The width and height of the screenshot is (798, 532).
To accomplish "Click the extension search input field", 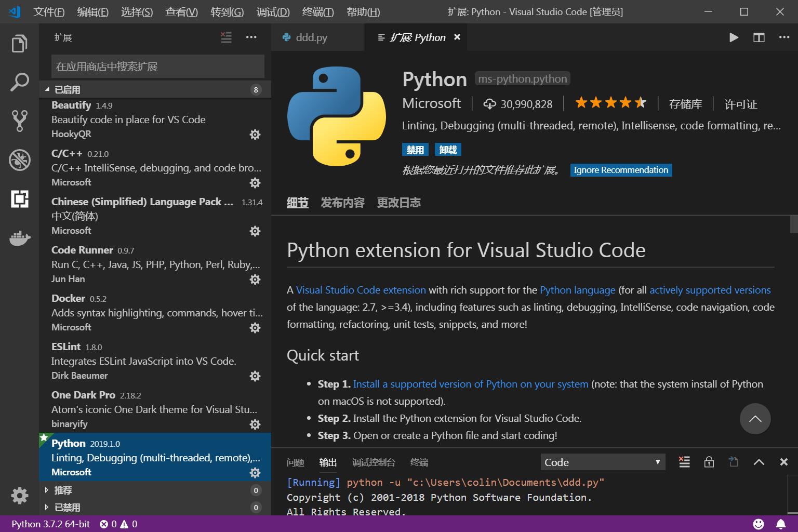I will 157,66.
